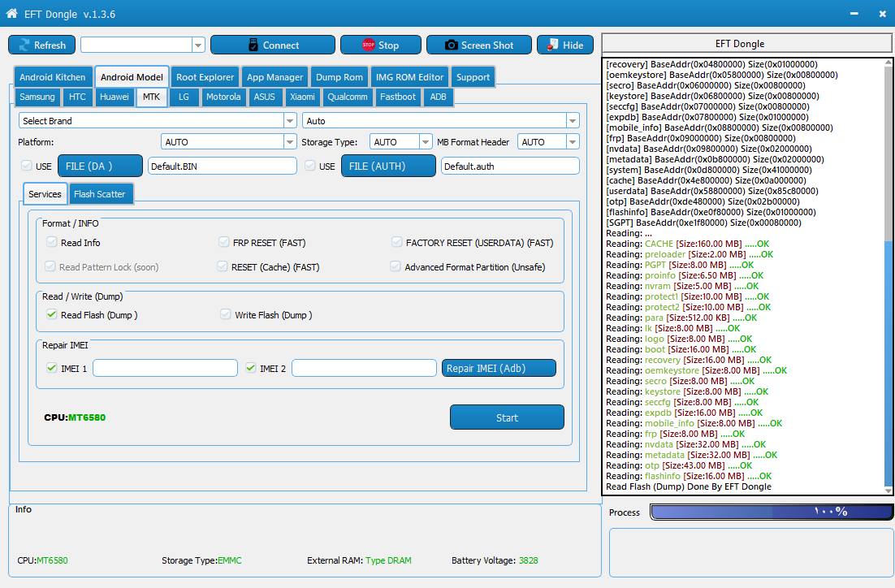Click the red Stop sign icon
This screenshot has height=588, width=895.
coord(368,45)
